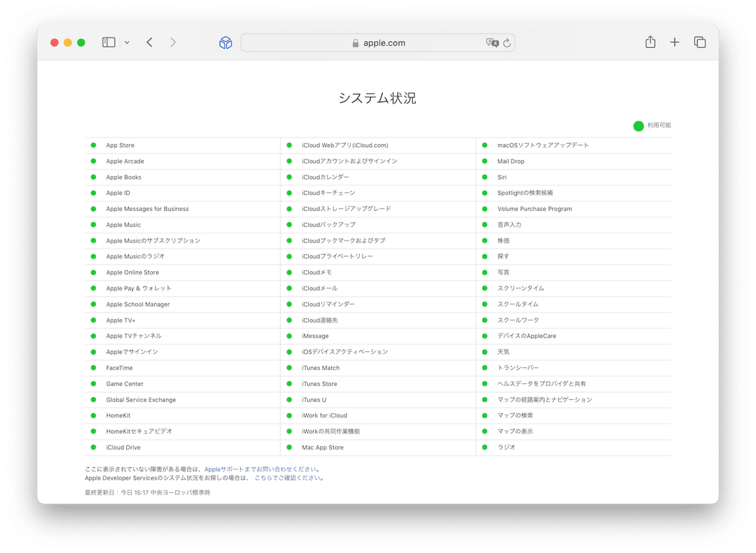Click the apple.com address bar

(x=377, y=43)
